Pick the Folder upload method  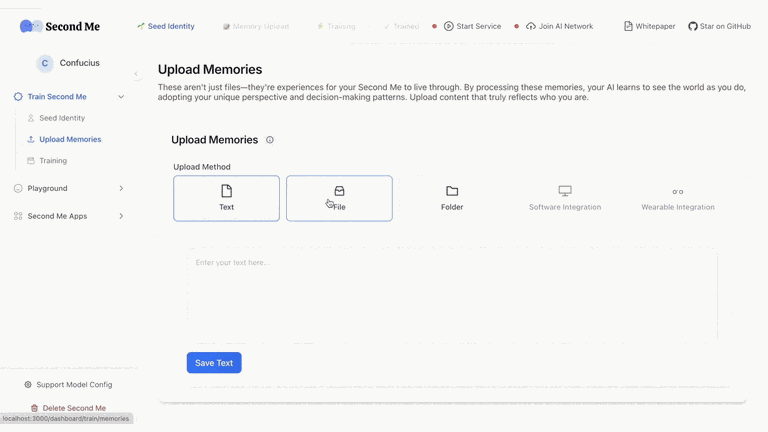(452, 198)
